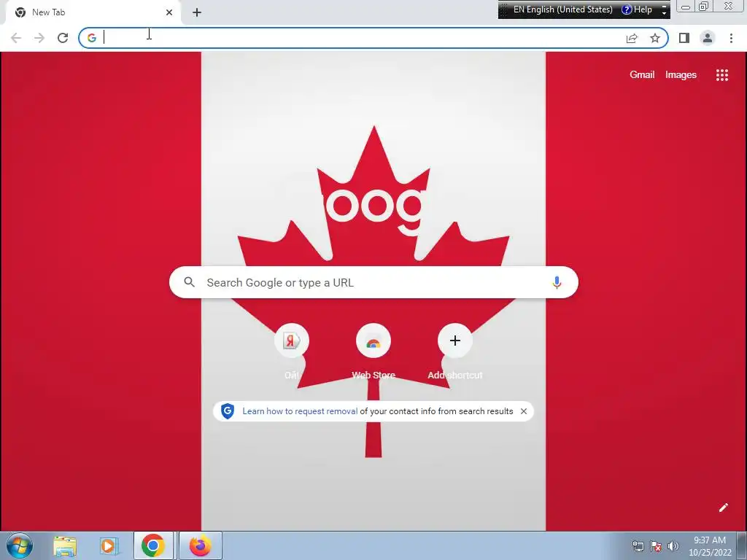
Task: Open the Google apps grid
Action: pyautogui.click(x=721, y=75)
